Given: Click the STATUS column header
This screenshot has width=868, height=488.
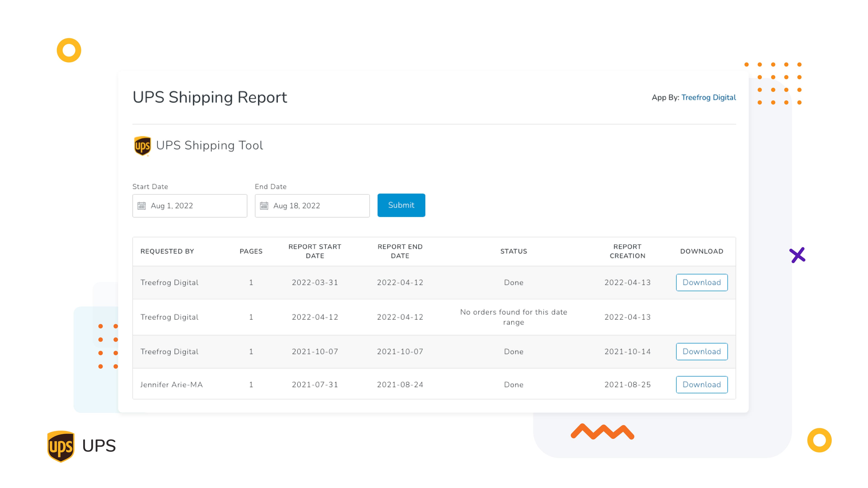Looking at the screenshot, I should 514,251.
